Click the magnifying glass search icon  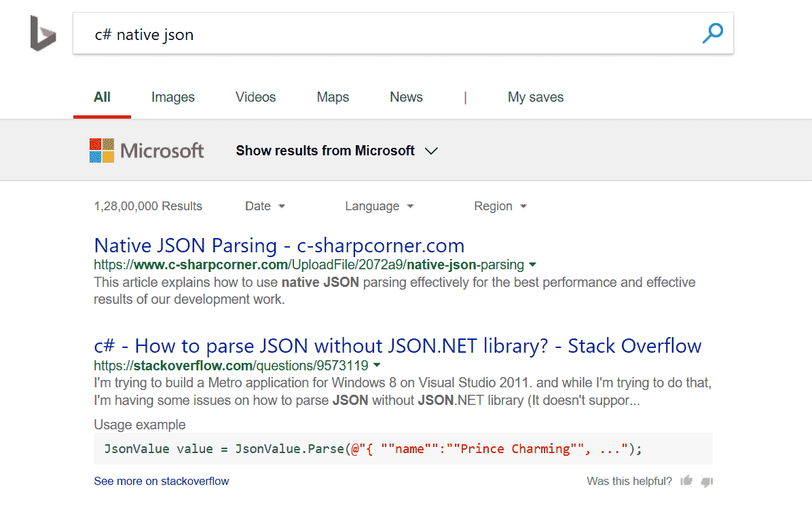tap(713, 33)
